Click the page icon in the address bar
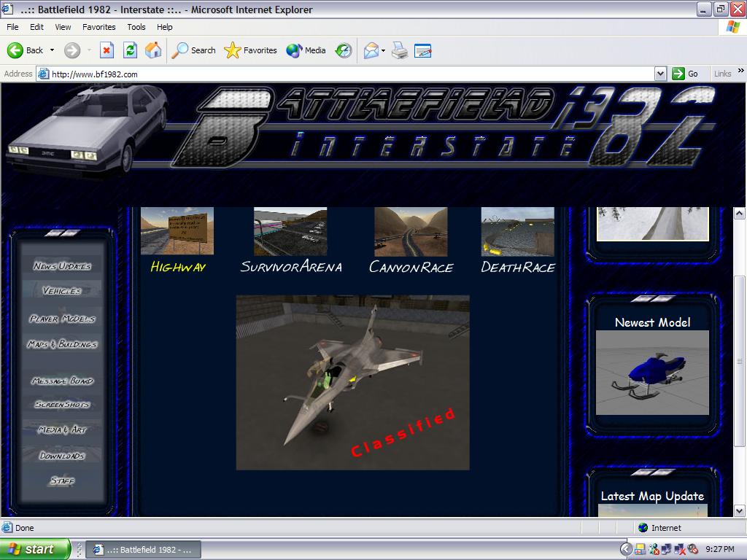747x560 pixels. [x=43, y=74]
